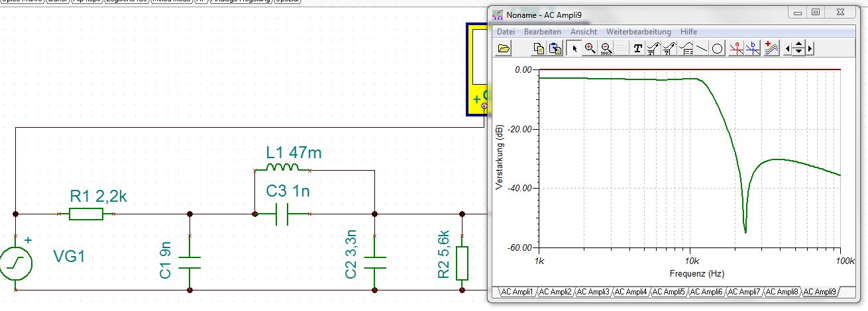Click the right arrow navigation button
The image size is (868, 311).
pyautogui.click(x=810, y=48)
